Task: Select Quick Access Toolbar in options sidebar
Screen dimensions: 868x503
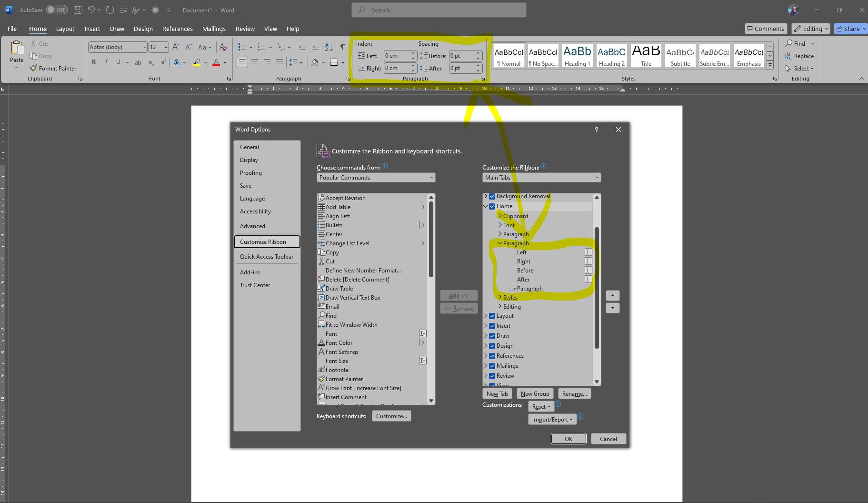Action: (x=267, y=256)
